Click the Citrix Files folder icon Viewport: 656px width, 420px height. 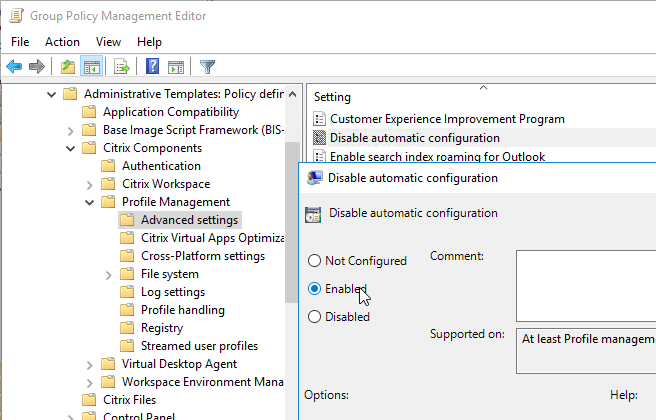pos(89,400)
